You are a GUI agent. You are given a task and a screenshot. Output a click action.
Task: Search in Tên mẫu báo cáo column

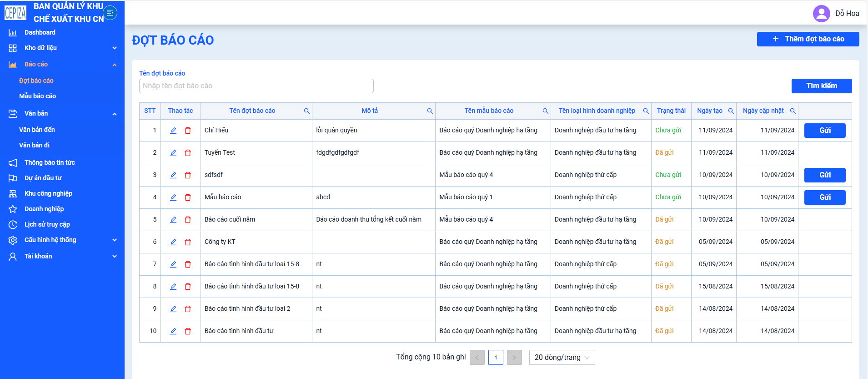pyautogui.click(x=546, y=111)
